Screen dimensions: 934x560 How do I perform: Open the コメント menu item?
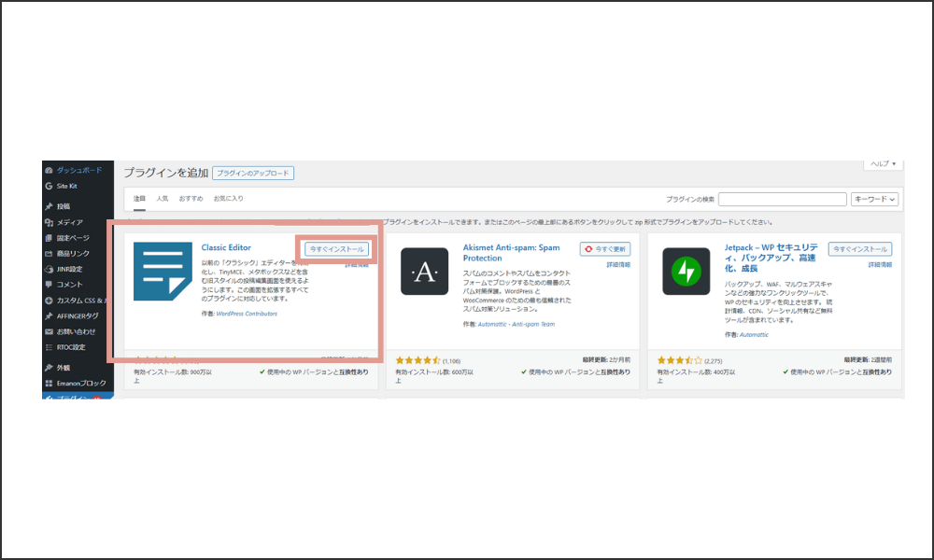click(x=70, y=285)
